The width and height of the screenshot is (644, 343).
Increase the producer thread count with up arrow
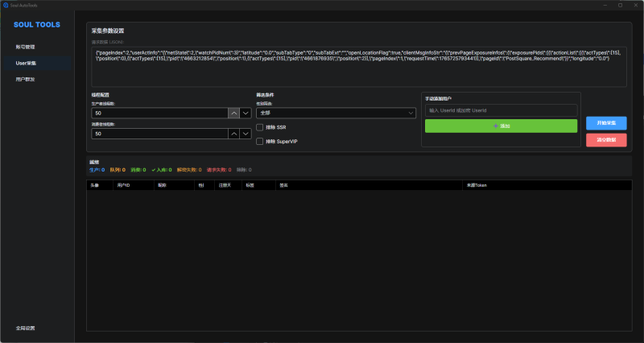click(x=234, y=114)
